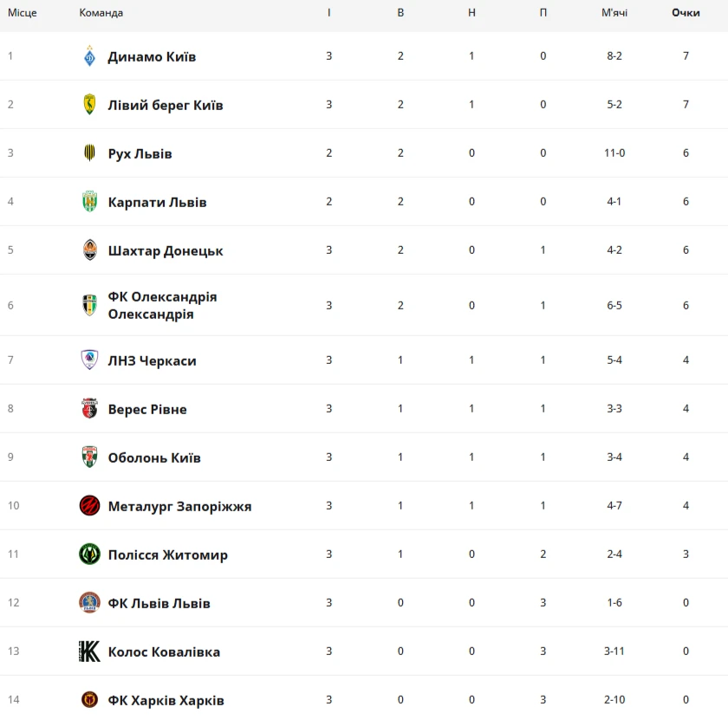Select the Карпати Львів green crest
This screenshot has height=720, width=728.
tap(89, 202)
